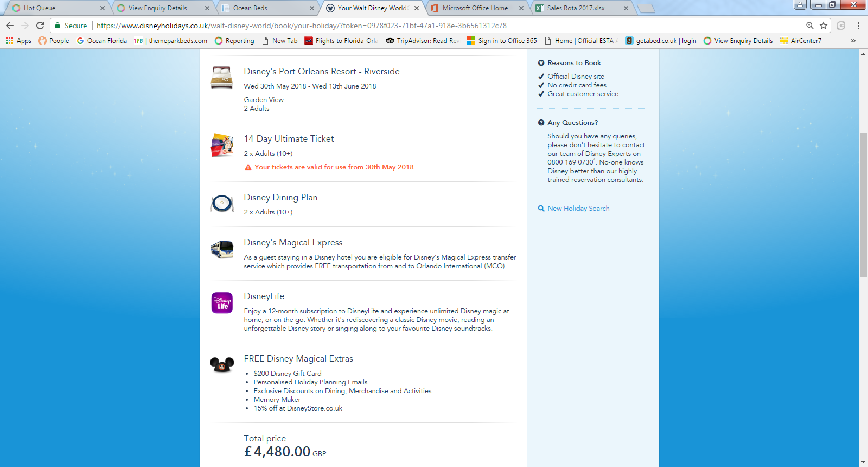Click the Secure padlock site info
868x467 pixels.
tap(71, 26)
